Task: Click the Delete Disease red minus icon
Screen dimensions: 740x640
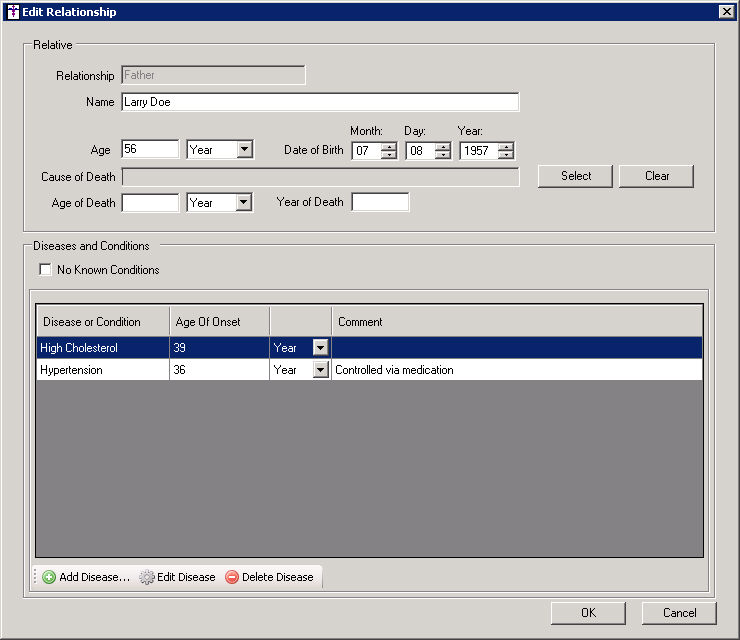Action: (x=232, y=577)
